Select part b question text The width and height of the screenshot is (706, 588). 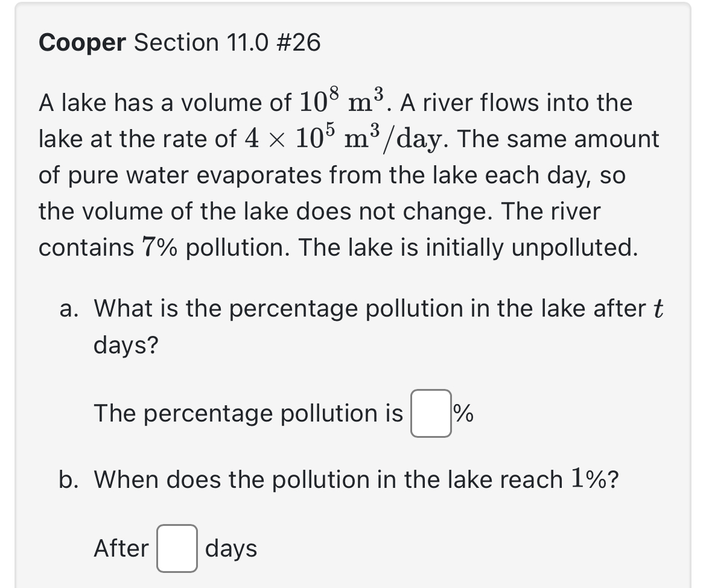point(338,480)
